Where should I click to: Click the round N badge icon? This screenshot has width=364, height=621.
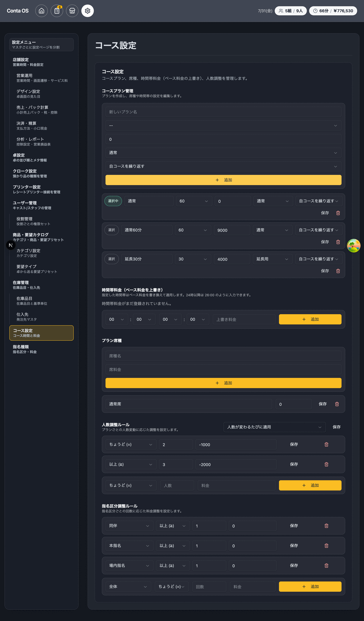11,245
